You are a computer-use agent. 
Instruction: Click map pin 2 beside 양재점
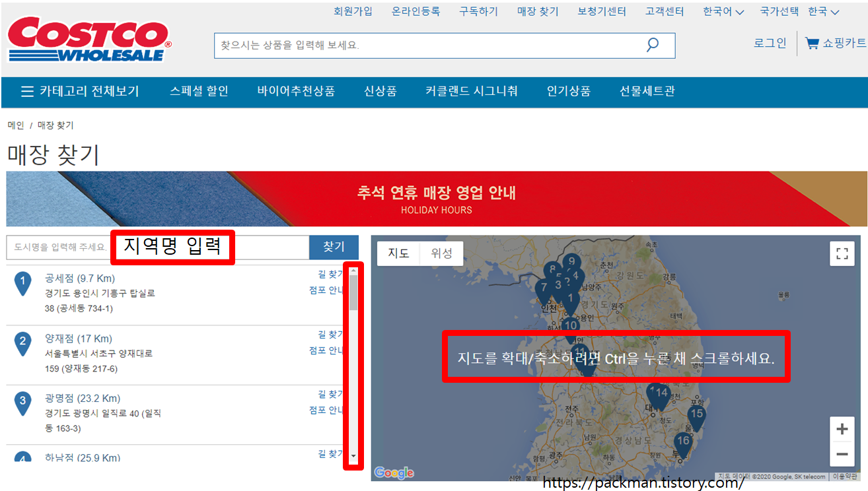(23, 343)
